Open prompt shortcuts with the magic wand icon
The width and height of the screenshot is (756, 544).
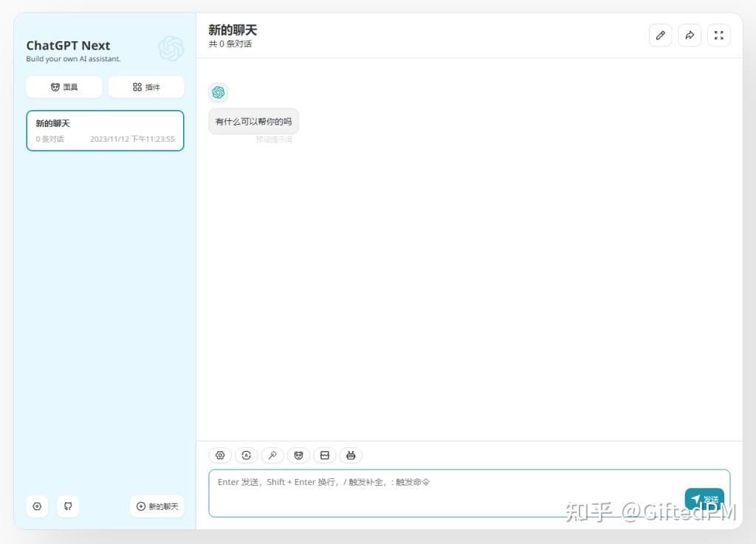pos(272,455)
